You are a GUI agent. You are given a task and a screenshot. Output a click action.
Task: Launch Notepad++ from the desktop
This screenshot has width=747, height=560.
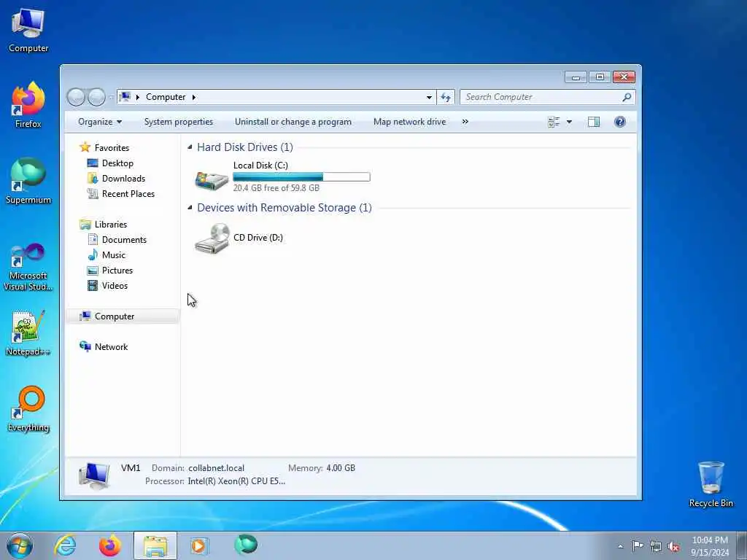coord(28,333)
